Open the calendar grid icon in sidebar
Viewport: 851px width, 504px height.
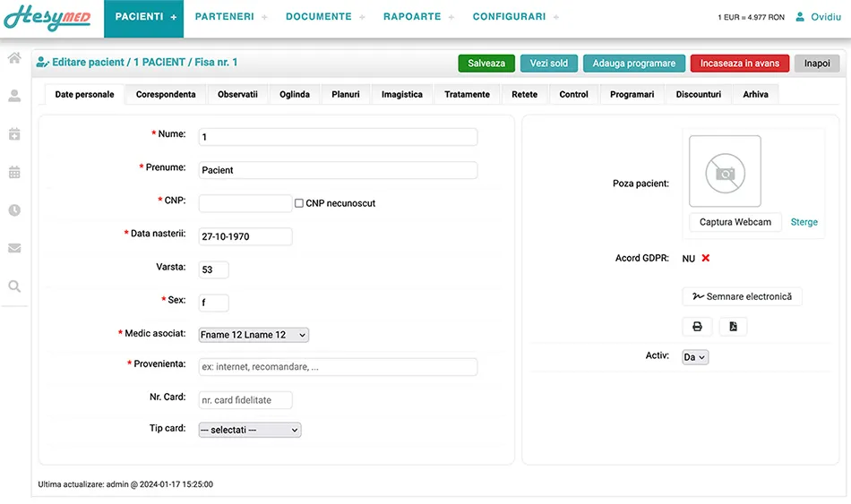point(14,172)
